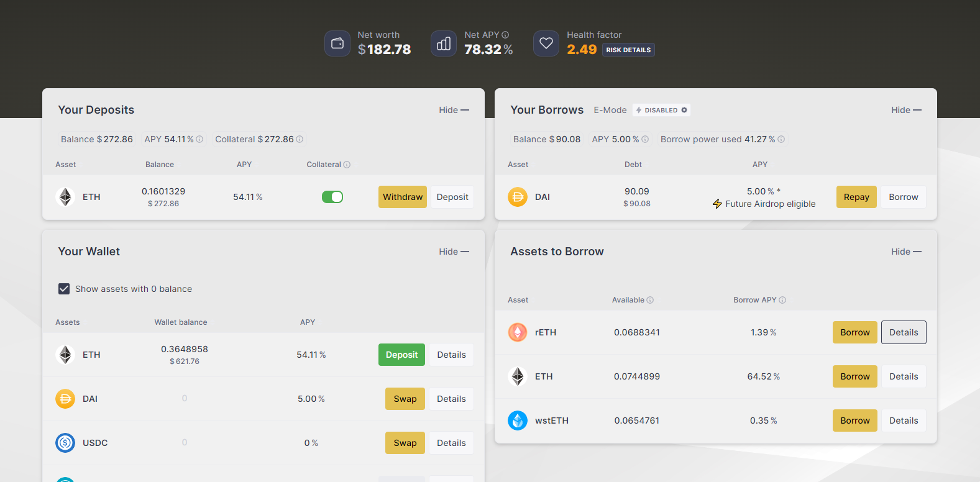Viewport: 980px width, 482px height.
Task: Click ETH token icon in Your Wallet
Action: (65, 355)
